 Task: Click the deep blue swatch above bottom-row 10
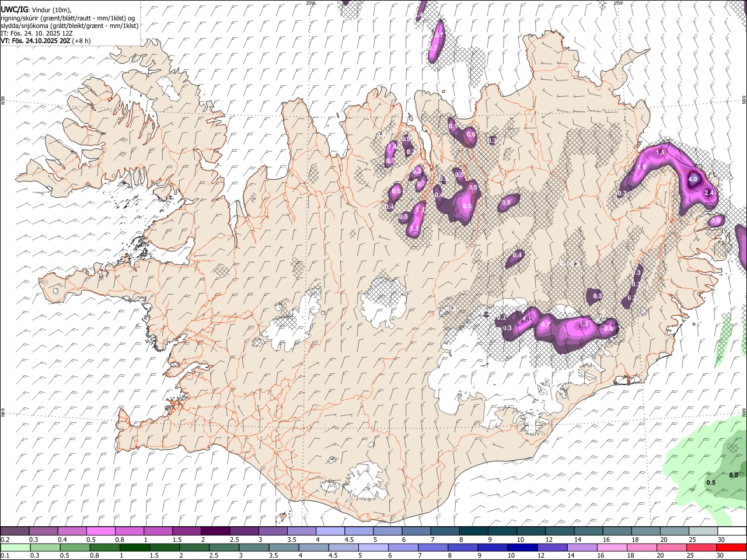click(x=521, y=547)
